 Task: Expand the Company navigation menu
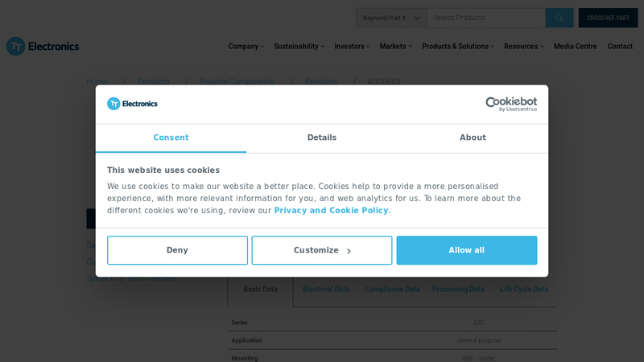tap(246, 47)
